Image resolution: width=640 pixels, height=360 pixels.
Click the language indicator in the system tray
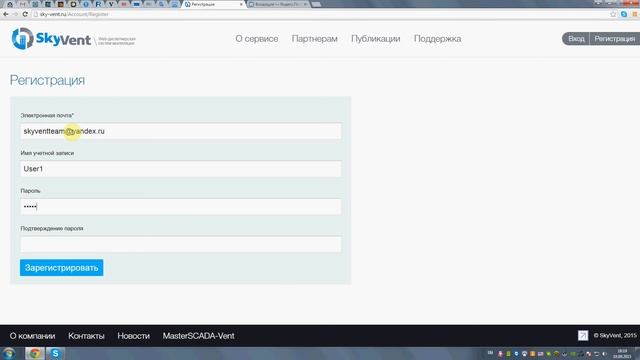(490, 353)
